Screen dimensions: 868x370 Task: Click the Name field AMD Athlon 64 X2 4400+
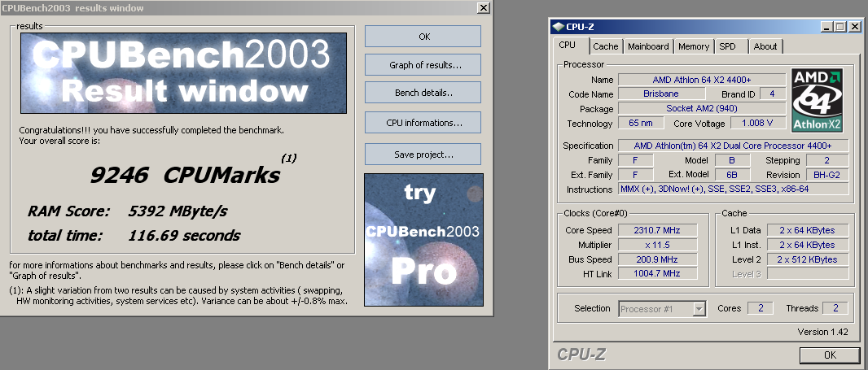(x=701, y=80)
